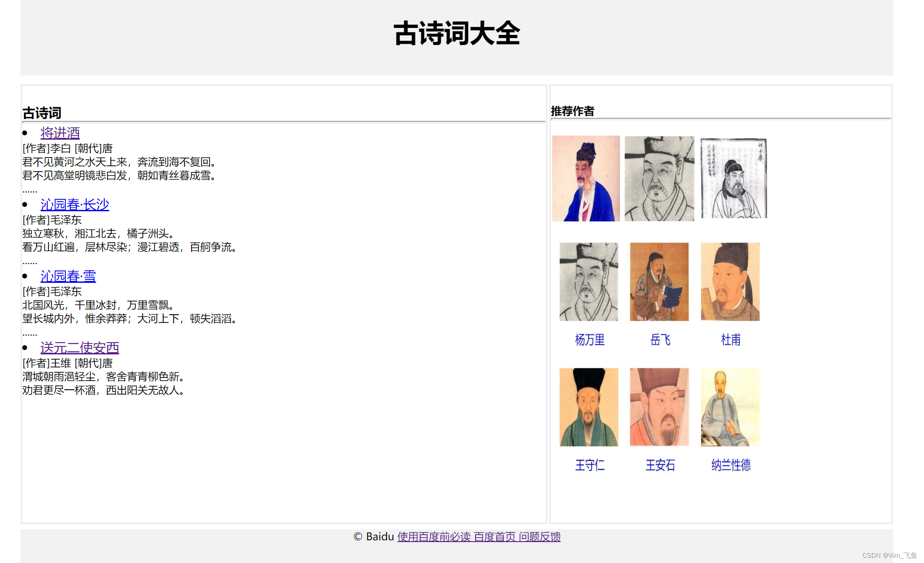The width and height of the screenshot is (924, 563).
Task: Open the 纳兰性德 author name link
Action: [x=730, y=465]
